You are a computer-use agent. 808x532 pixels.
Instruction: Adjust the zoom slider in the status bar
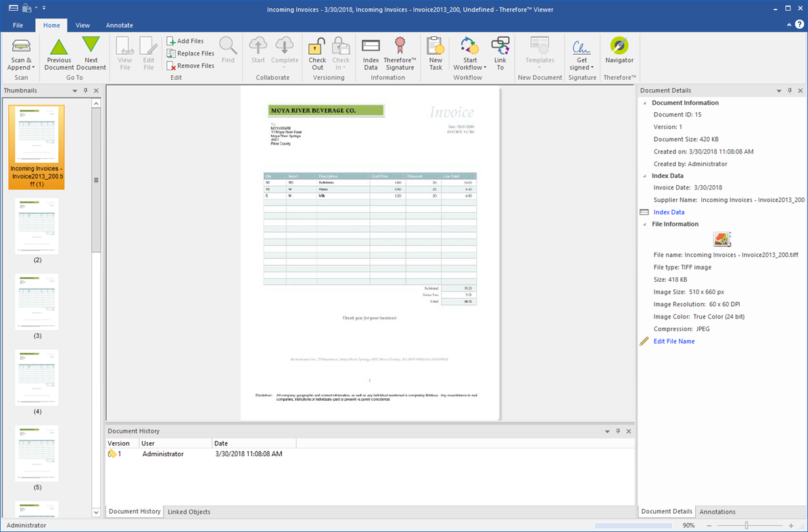pos(746,525)
